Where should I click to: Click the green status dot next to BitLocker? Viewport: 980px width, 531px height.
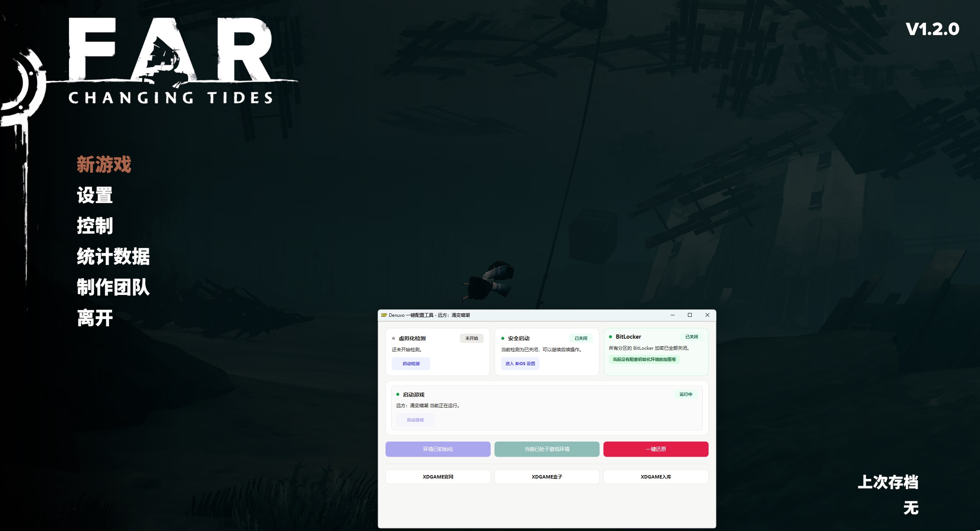point(611,337)
